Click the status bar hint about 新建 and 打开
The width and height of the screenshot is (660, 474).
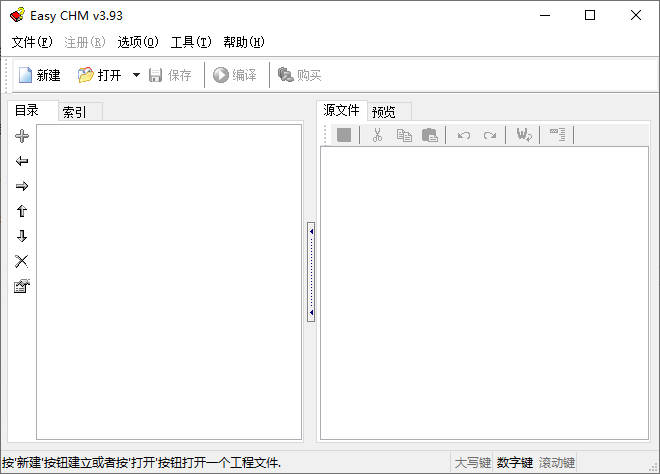coord(141,463)
